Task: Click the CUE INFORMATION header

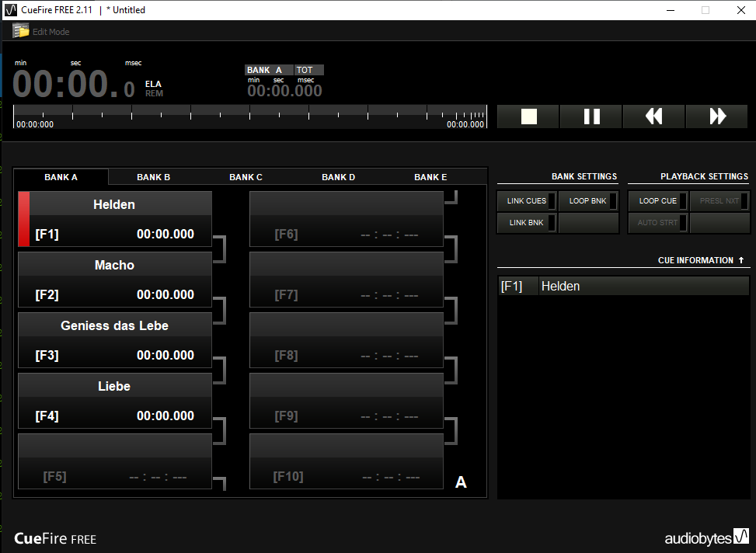Action: click(x=695, y=260)
